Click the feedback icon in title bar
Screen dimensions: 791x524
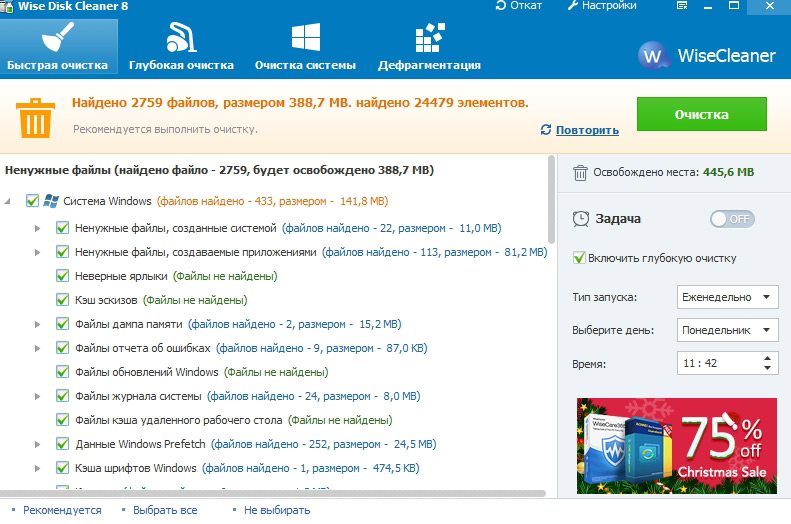682,6
